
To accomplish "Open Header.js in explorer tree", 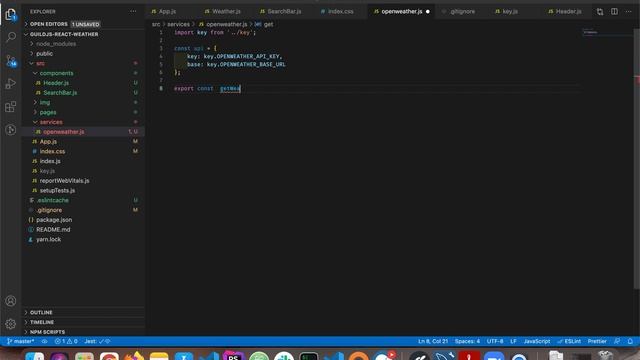I will pos(83,83).
